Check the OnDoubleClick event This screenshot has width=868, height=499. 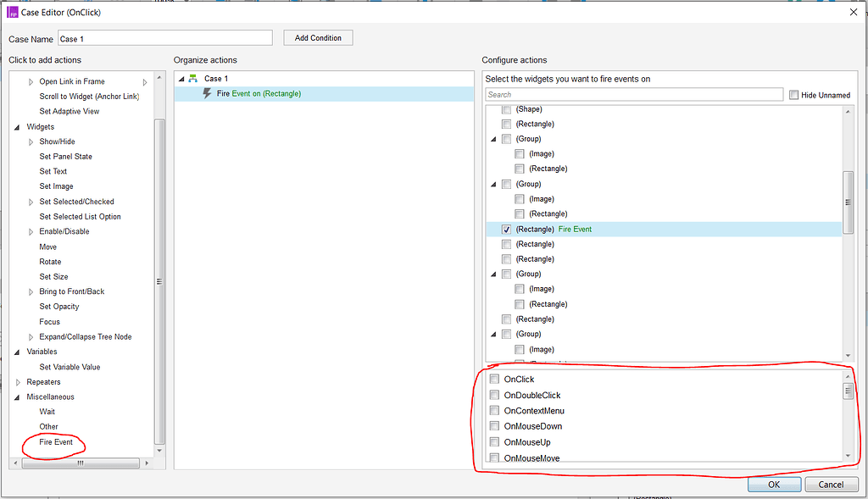pos(494,395)
